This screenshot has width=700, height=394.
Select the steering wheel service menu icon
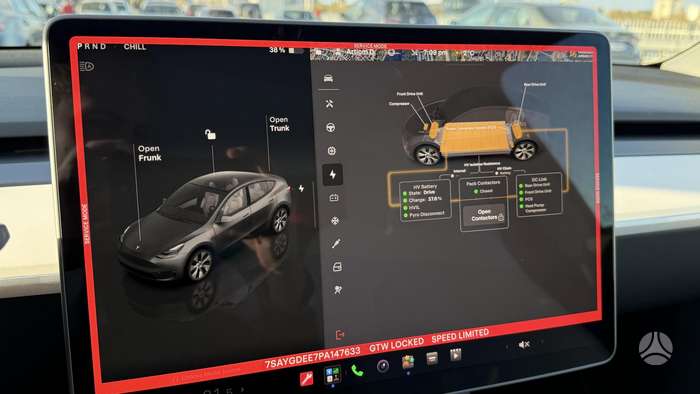point(330,128)
